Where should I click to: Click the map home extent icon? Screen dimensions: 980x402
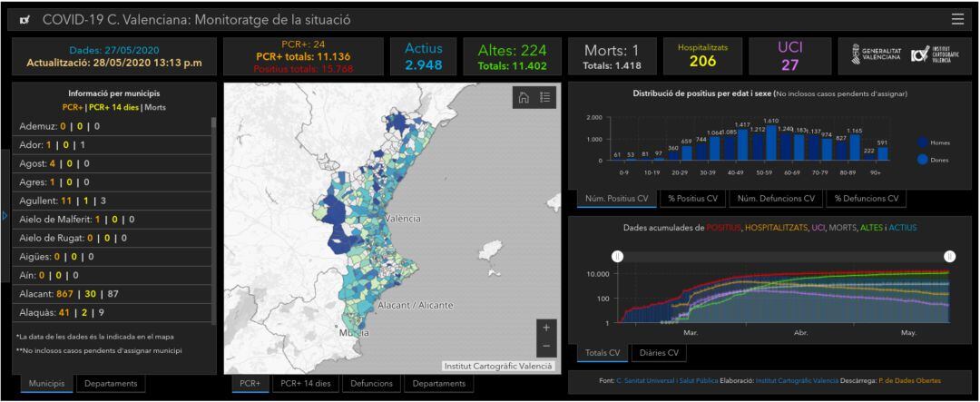click(x=524, y=98)
